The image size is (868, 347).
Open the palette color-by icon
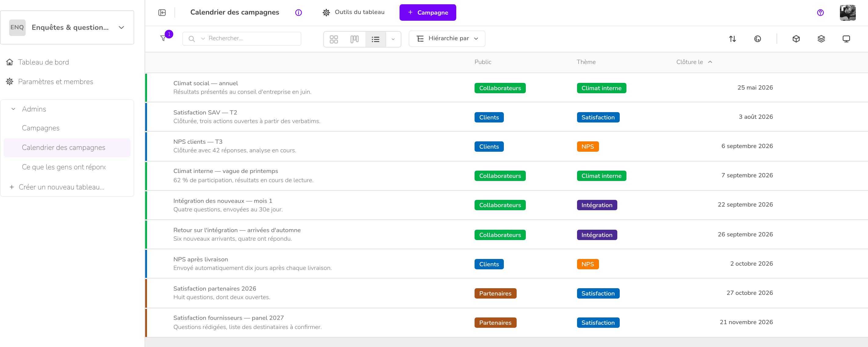click(x=758, y=39)
